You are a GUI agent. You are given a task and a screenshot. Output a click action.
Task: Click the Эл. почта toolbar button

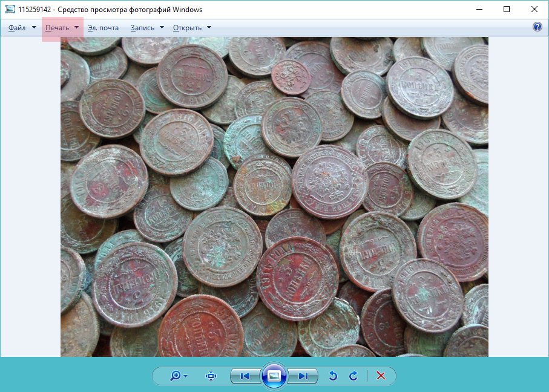103,28
